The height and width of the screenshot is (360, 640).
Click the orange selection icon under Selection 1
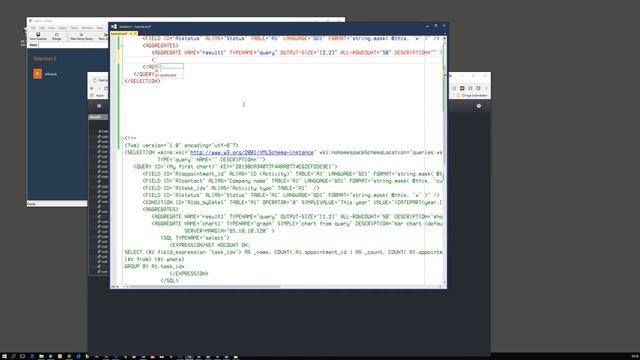[x=38, y=74]
